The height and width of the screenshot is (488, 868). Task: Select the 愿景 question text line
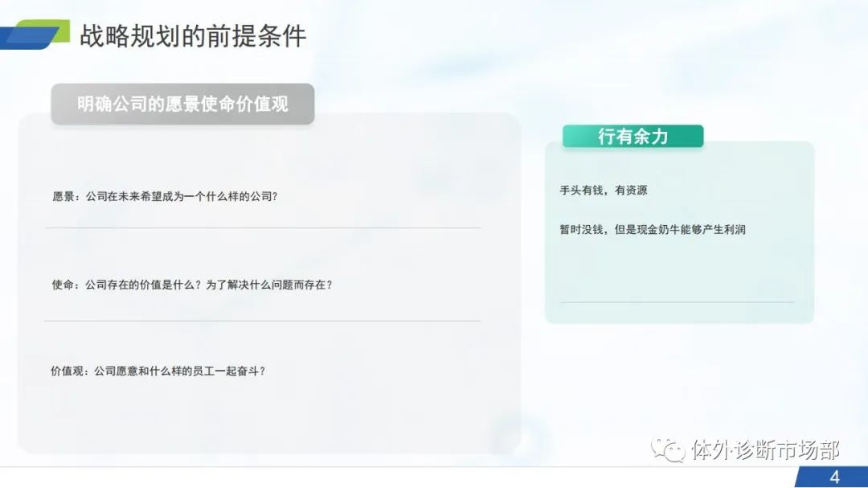165,196
